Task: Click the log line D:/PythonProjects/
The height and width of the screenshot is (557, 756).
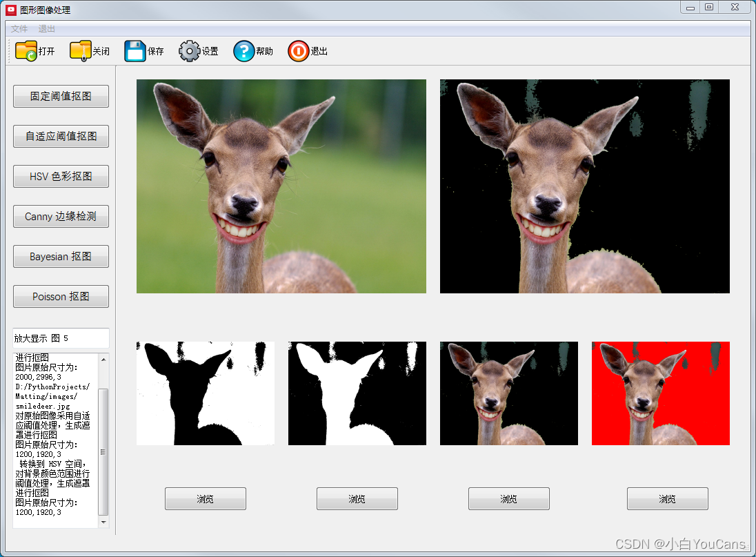Action: click(52, 387)
